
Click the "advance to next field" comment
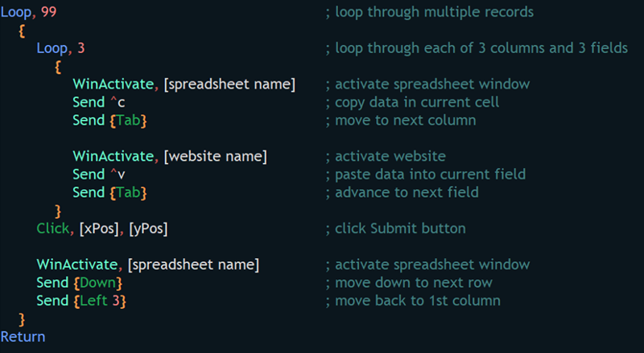[402, 192]
